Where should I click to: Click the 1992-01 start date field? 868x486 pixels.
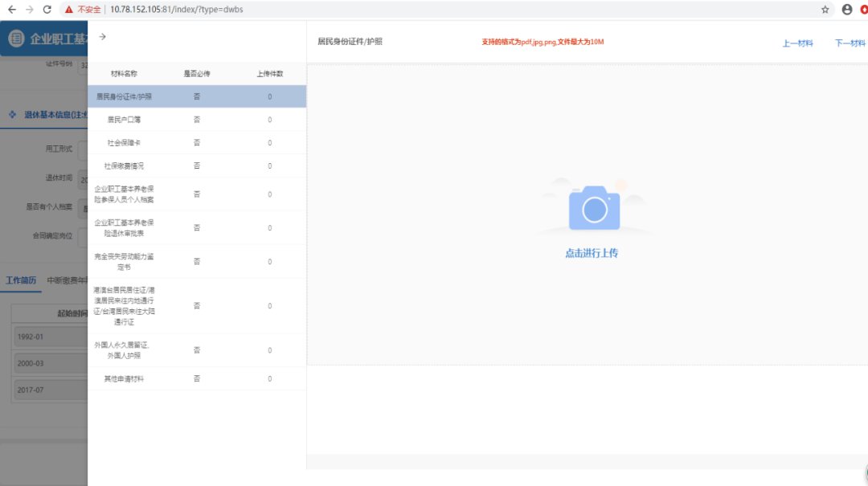pos(51,337)
